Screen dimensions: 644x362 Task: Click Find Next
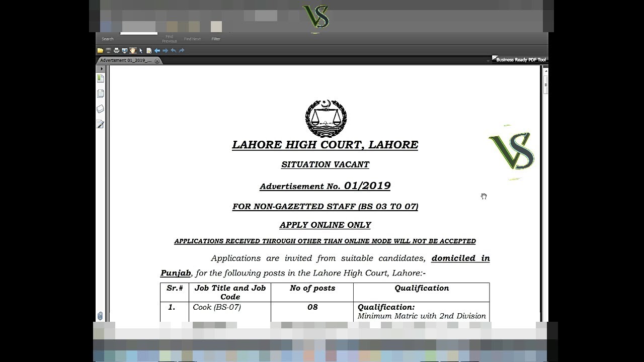192,39
